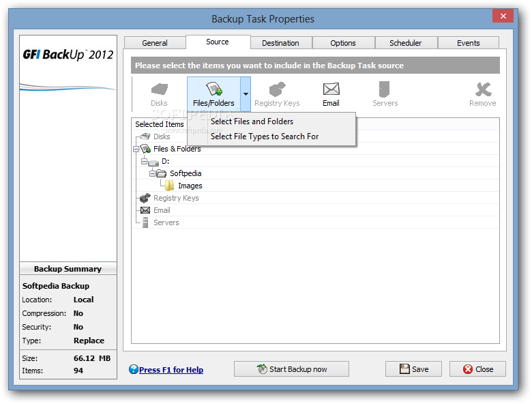Click the Email envelope icon in tree
The image size is (532, 404).
coord(145,210)
